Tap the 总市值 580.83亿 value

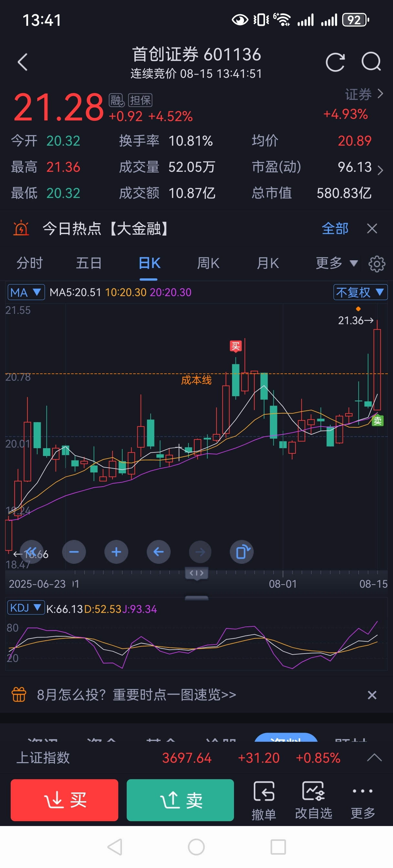(x=344, y=193)
